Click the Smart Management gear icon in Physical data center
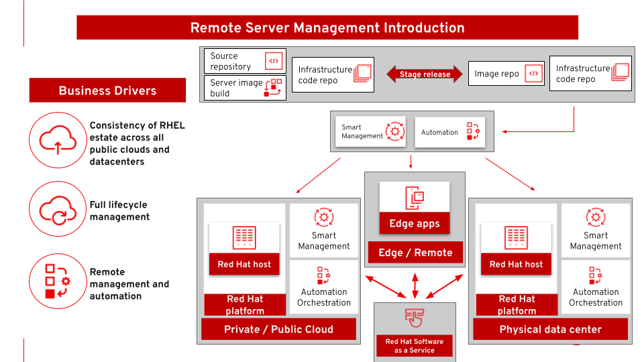This screenshot has height=362, width=644. (x=596, y=217)
